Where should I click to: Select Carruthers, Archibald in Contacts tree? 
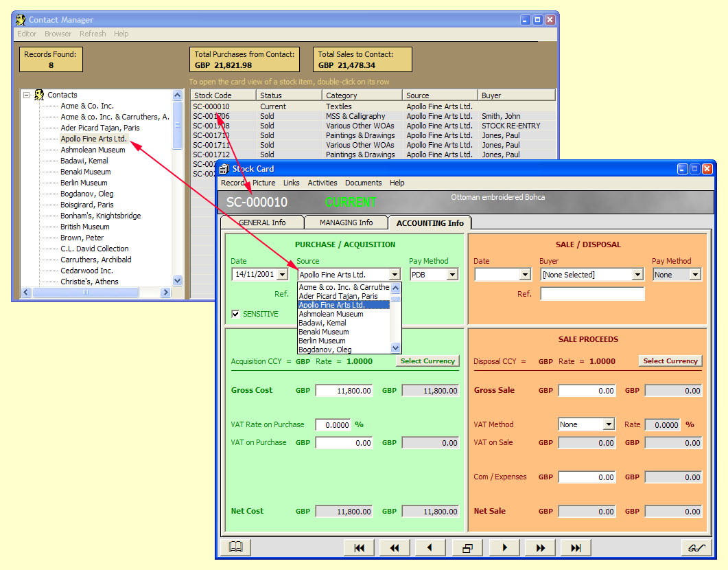coord(95,260)
